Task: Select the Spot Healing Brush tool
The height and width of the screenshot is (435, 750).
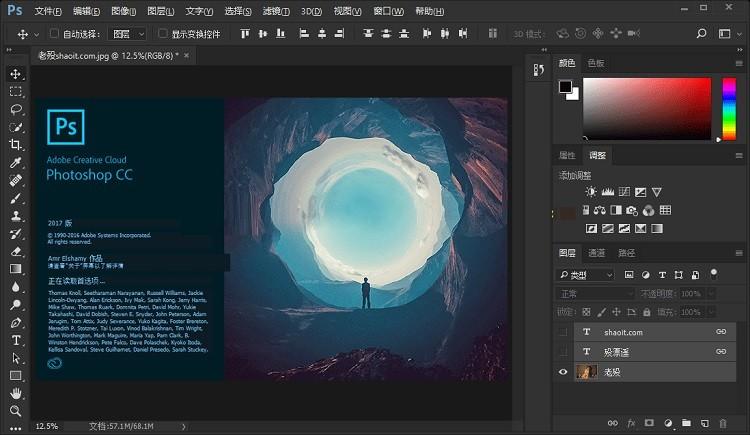Action: (15, 180)
